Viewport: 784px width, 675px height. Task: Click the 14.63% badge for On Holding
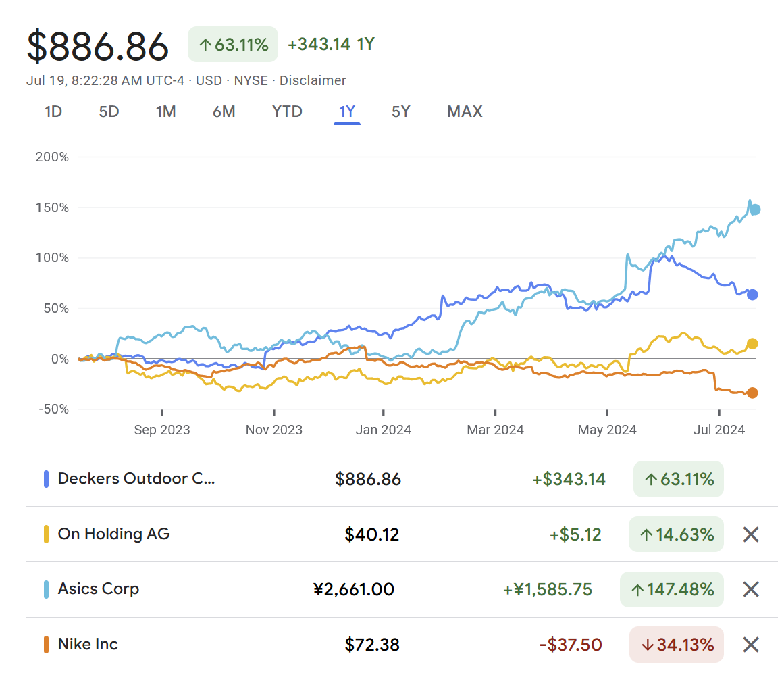[676, 534]
